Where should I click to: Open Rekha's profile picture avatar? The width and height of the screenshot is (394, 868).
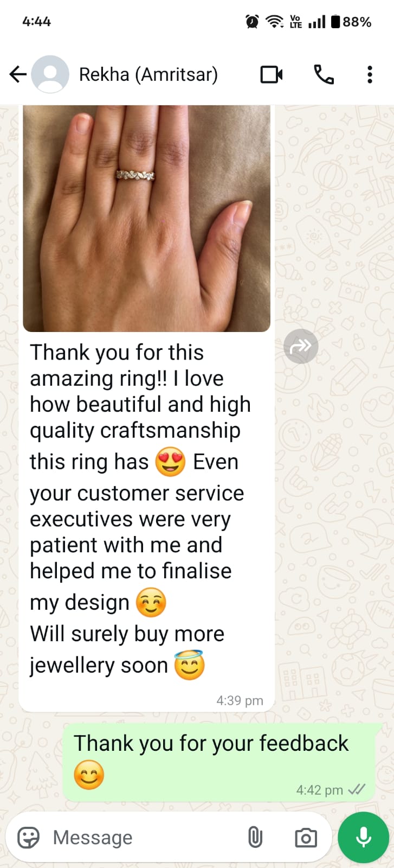pyautogui.click(x=50, y=74)
